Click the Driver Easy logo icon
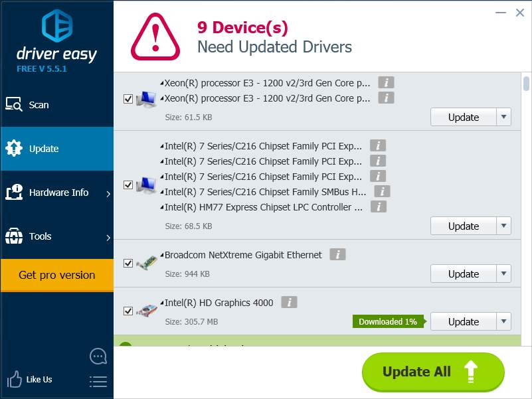 coord(57,25)
